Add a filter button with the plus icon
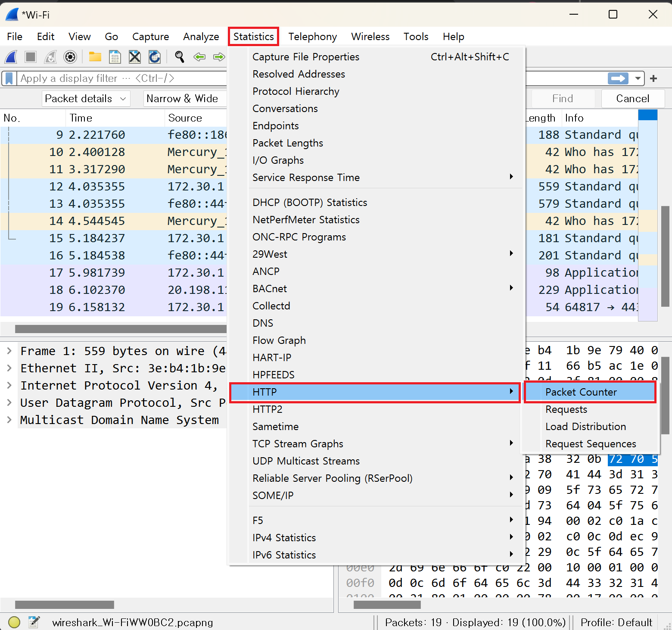This screenshot has height=630, width=672. pos(653,78)
